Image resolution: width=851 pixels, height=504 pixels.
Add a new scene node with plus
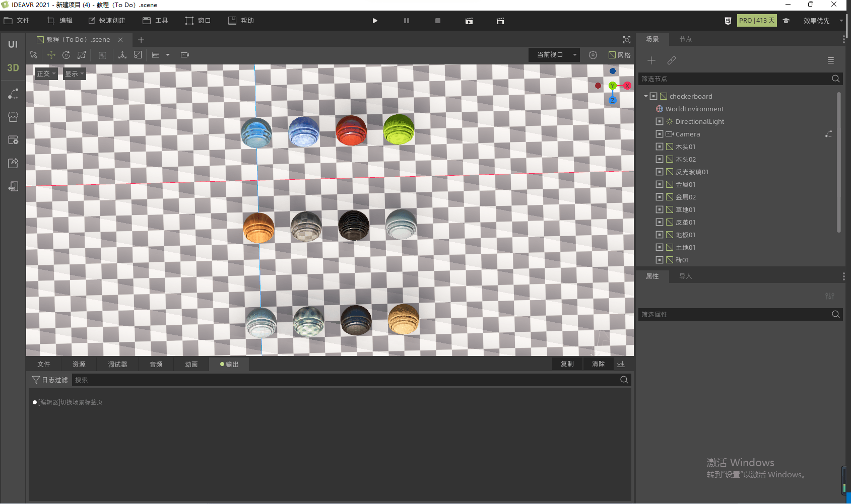pos(651,60)
